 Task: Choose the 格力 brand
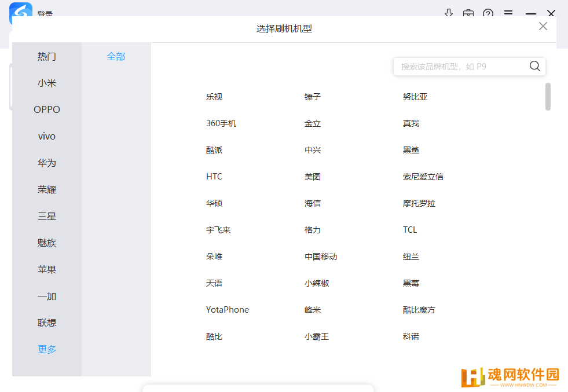(312, 230)
